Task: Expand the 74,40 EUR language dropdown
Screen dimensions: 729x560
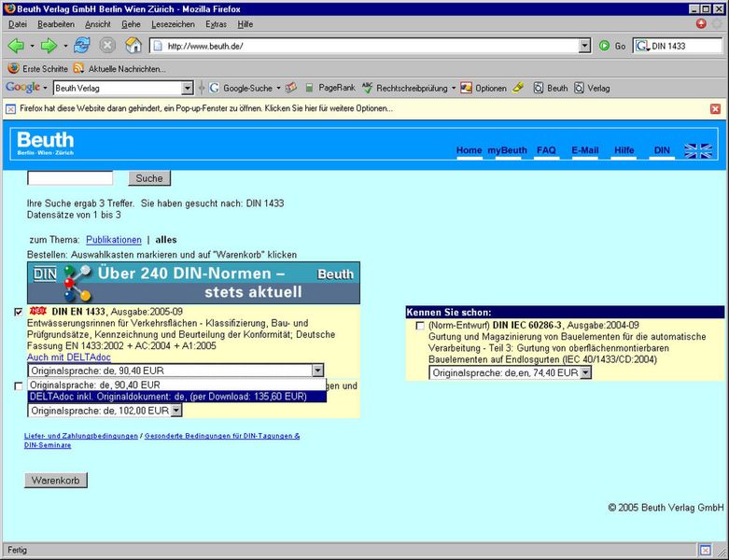Action: [x=585, y=372]
